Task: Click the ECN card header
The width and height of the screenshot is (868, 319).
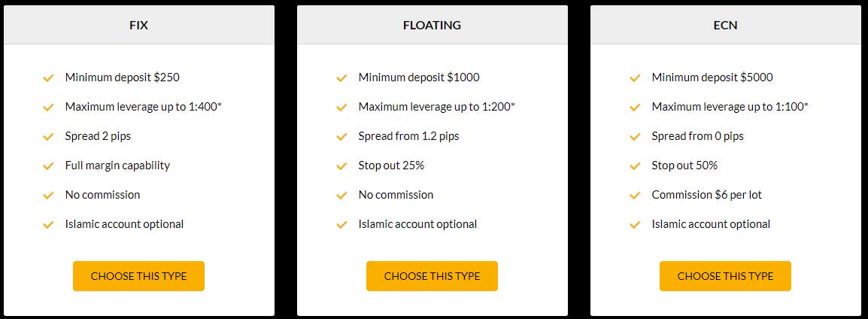Action: [x=725, y=25]
